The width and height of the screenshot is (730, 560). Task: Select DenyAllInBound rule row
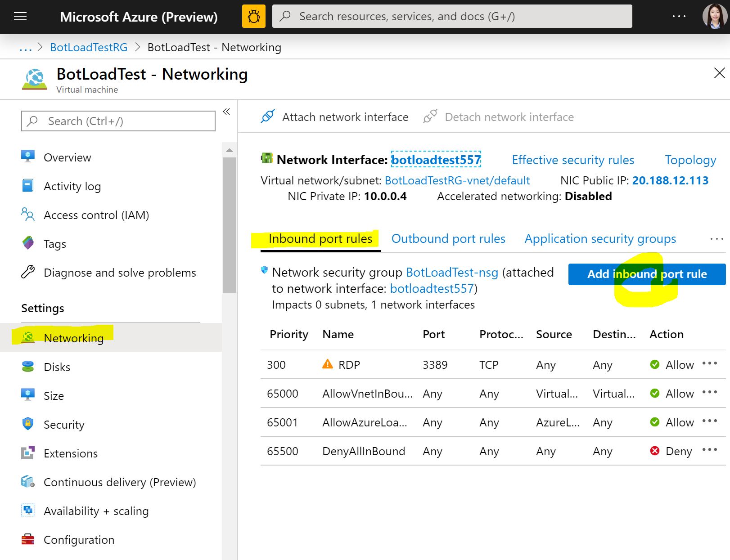(x=493, y=451)
